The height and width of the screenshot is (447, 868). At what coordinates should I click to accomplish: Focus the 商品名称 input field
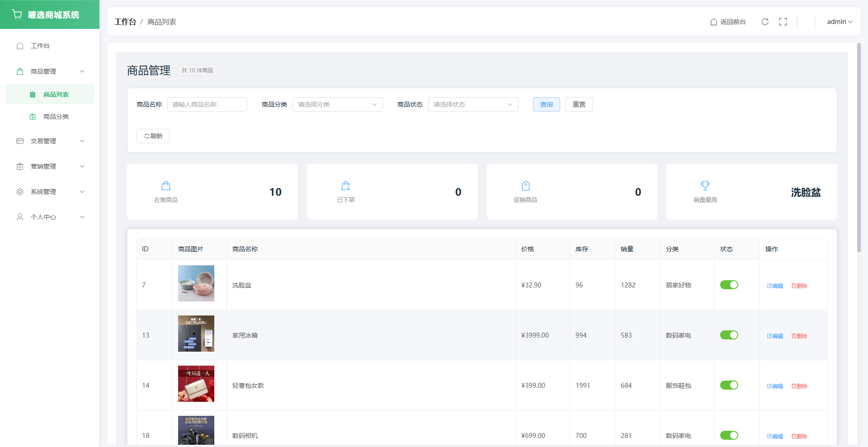point(207,104)
